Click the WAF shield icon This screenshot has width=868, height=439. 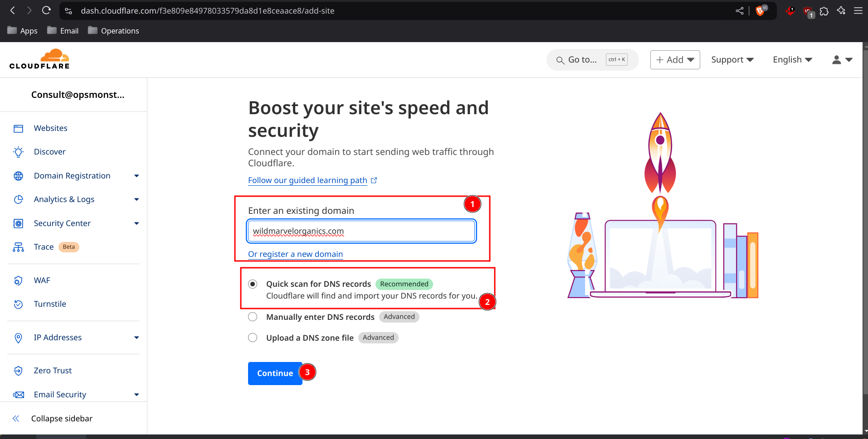pyautogui.click(x=18, y=281)
